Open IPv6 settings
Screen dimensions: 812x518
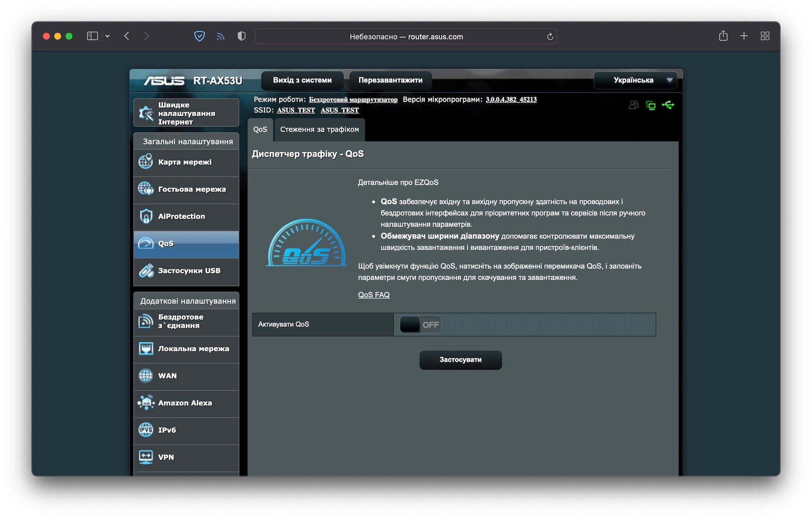[x=186, y=430]
